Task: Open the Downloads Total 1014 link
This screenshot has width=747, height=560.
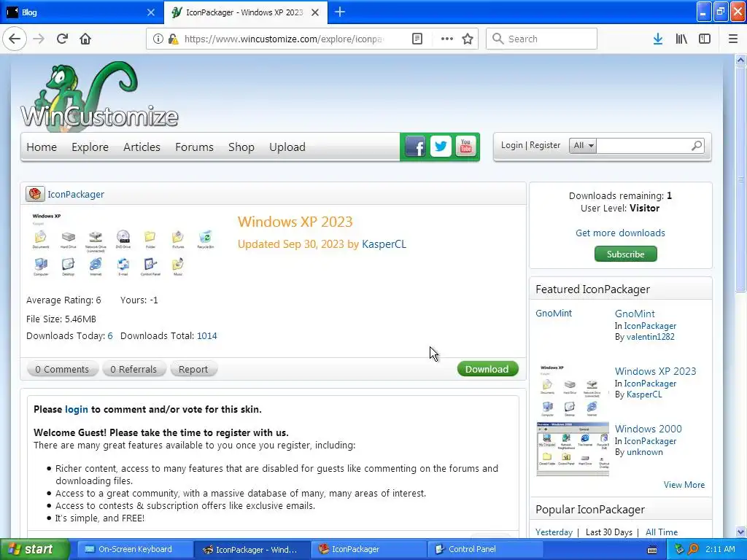Action: point(206,335)
